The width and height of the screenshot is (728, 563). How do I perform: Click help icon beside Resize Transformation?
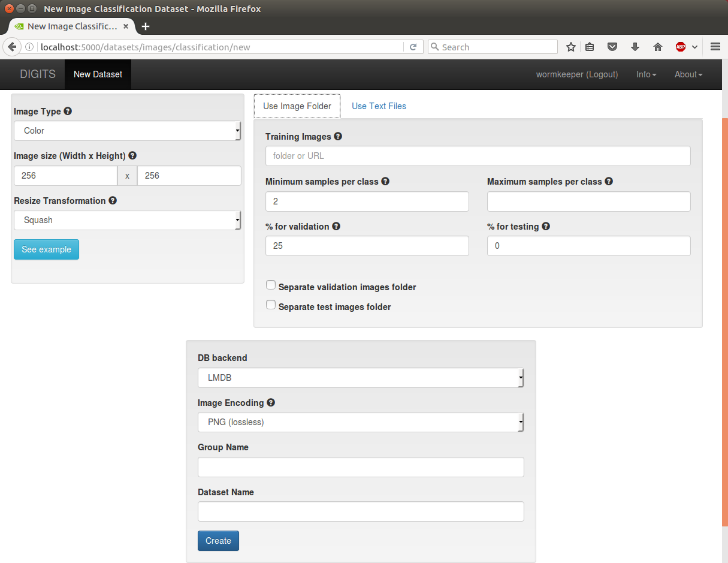113,200
